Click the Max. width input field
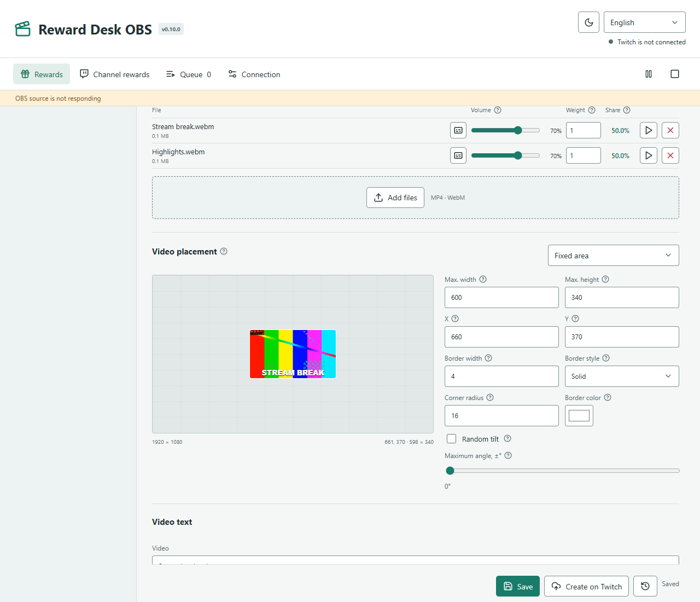This screenshot has width=700, height=602. (501, 298)
